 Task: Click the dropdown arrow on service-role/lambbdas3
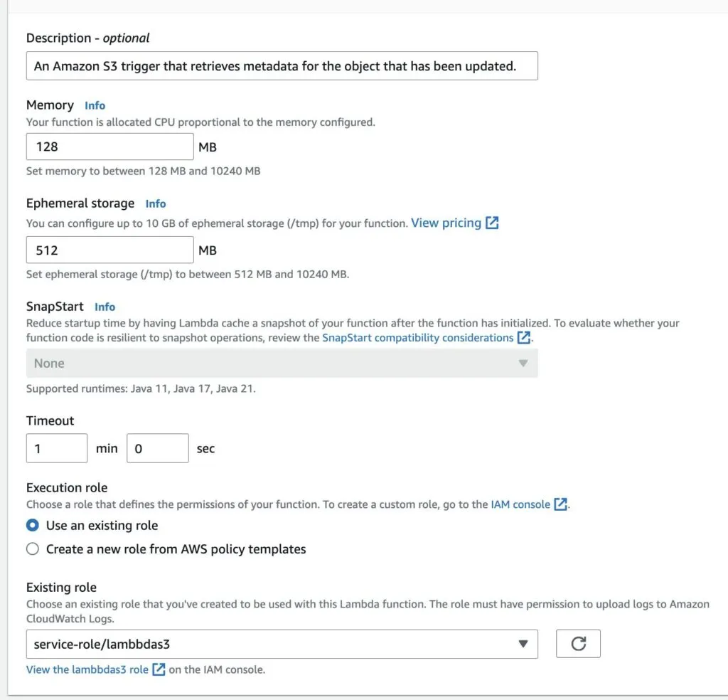525,643
